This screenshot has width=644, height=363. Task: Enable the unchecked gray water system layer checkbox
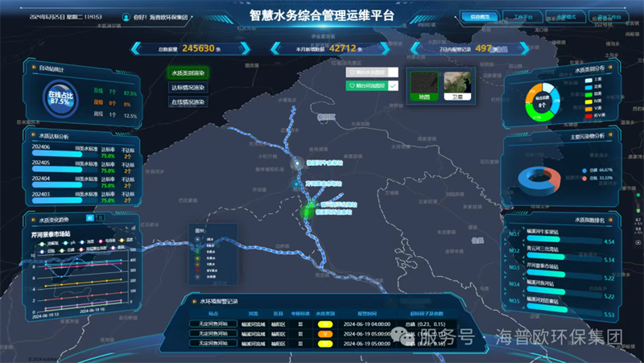click(x=393, y=72)
